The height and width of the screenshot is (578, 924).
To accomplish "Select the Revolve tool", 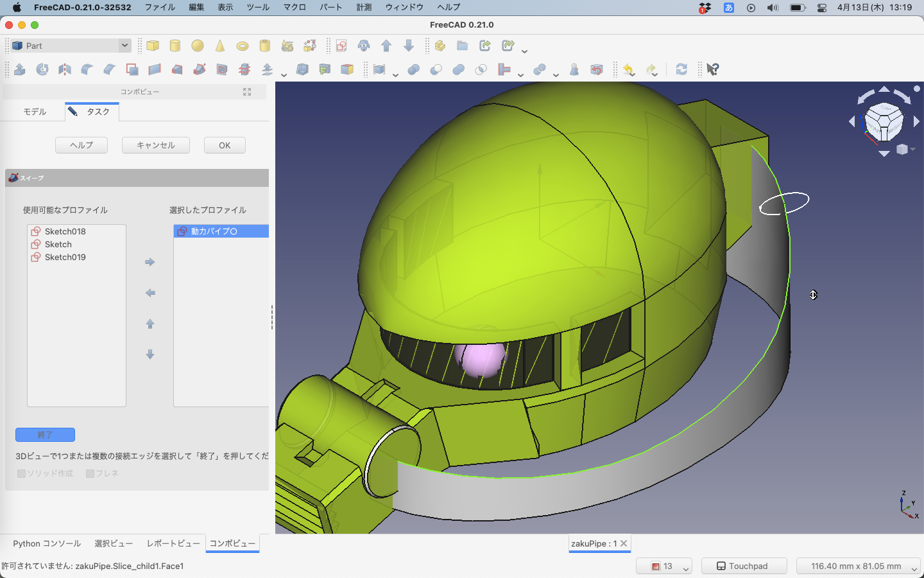I will point(42,69).
